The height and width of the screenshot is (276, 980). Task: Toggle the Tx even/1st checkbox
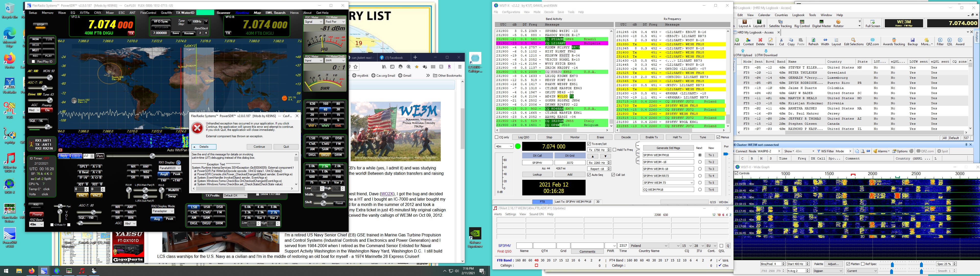tap(589, 144)
